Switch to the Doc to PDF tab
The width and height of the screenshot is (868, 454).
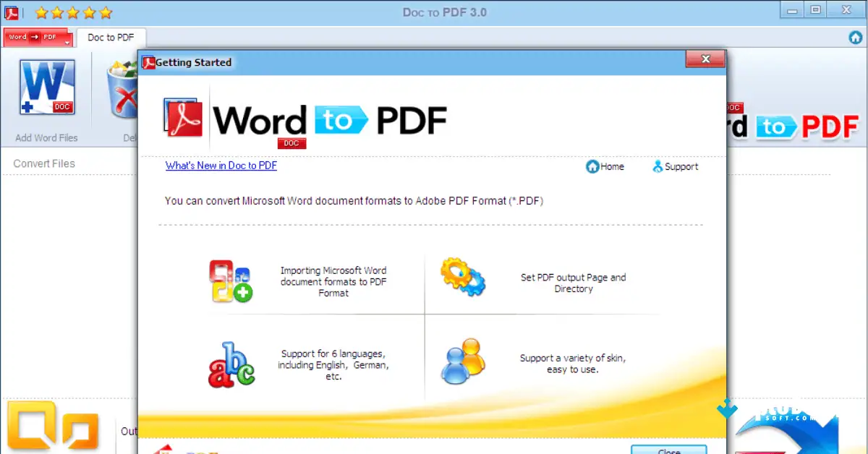click(x=111, y=37)
